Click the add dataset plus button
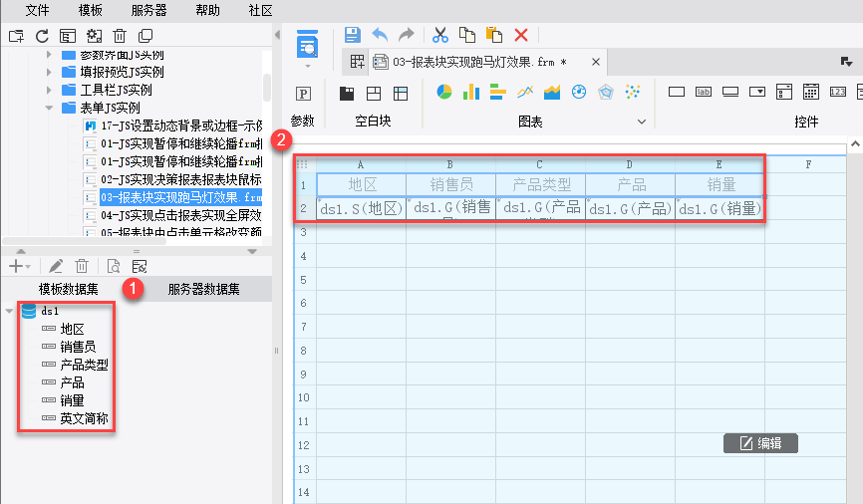Image resolution: width=863 pixels, height=504 pixels. [16, 266]
